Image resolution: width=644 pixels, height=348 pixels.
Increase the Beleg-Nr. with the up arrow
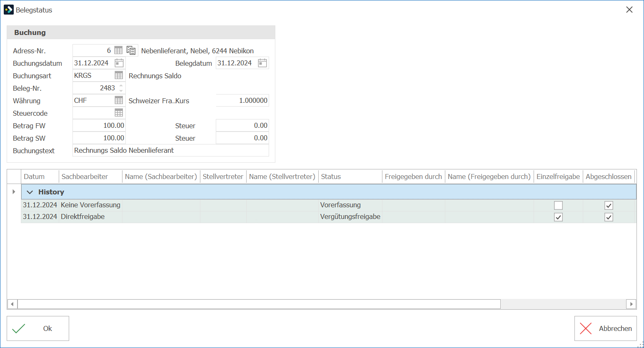click(121, 86)
